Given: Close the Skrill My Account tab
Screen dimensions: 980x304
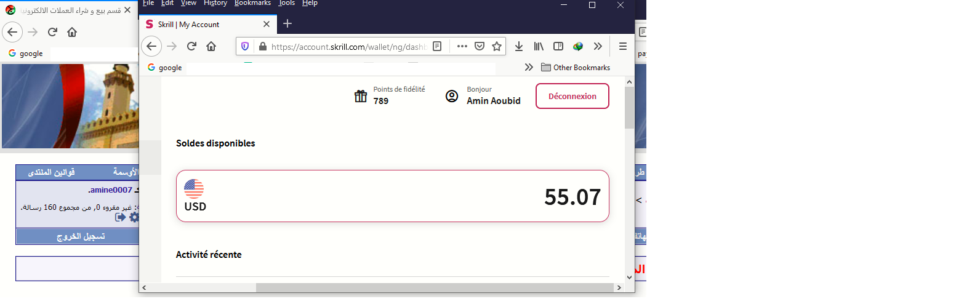Looking at the screenshot, I should 267,24.
